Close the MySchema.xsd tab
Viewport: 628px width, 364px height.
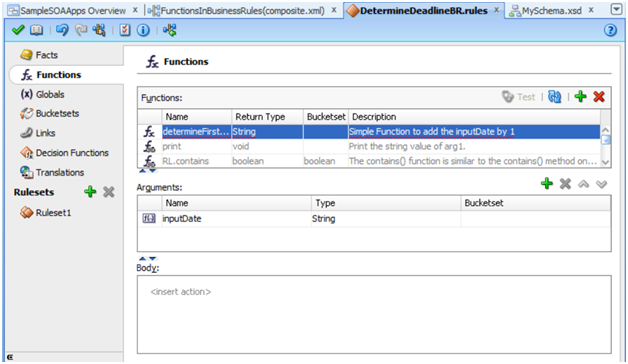point(591,10)
